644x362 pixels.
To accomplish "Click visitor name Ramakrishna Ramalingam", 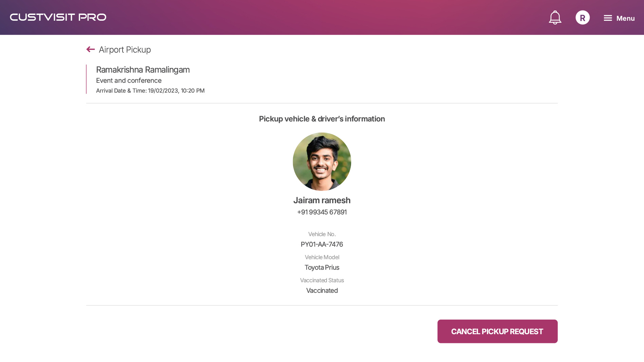I will [143, 70].
